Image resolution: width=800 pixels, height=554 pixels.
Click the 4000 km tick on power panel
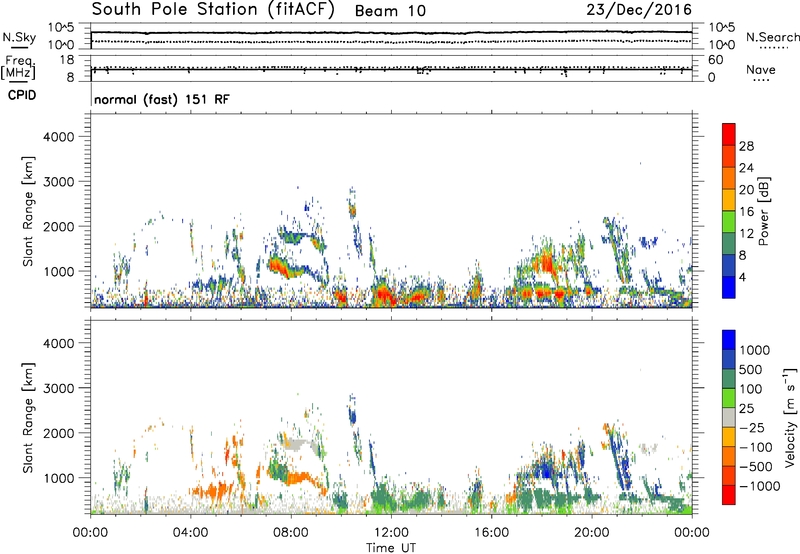59,137
